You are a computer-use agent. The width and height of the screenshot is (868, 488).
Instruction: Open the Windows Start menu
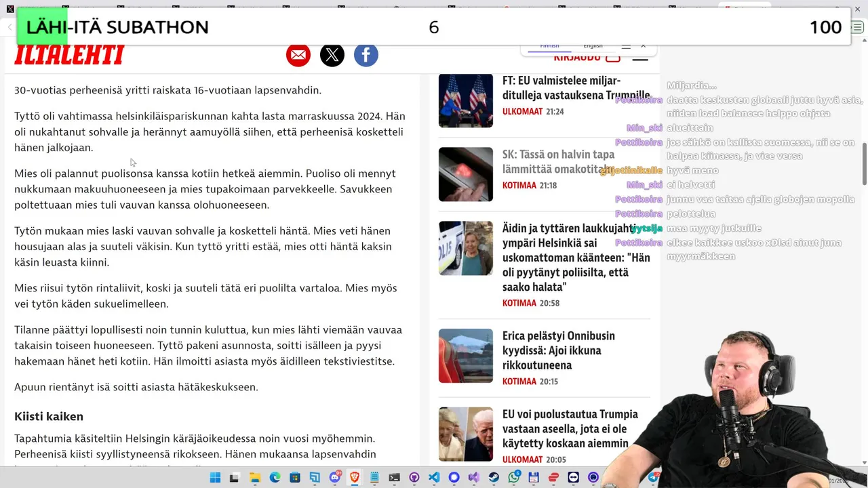click(x=214, y=478)
